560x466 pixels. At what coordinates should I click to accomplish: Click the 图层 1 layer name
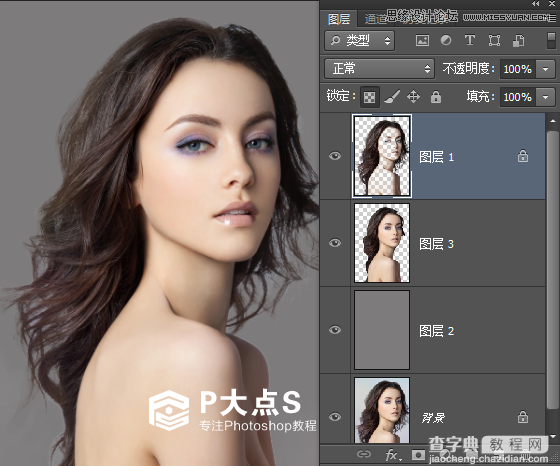pos(436,157)
